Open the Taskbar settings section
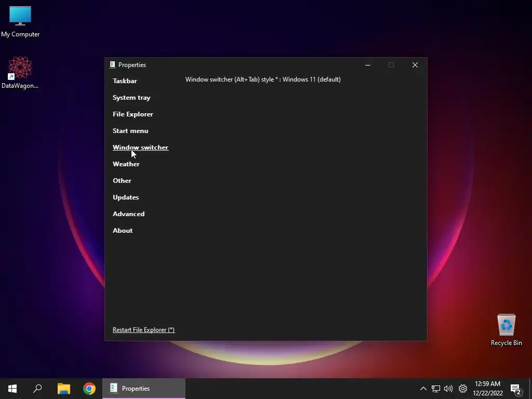532x399 pixels. [x=125, y=81]
